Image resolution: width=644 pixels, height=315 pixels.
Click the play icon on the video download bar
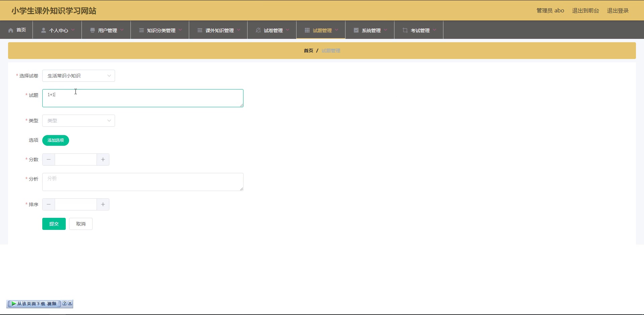point(13,304)
